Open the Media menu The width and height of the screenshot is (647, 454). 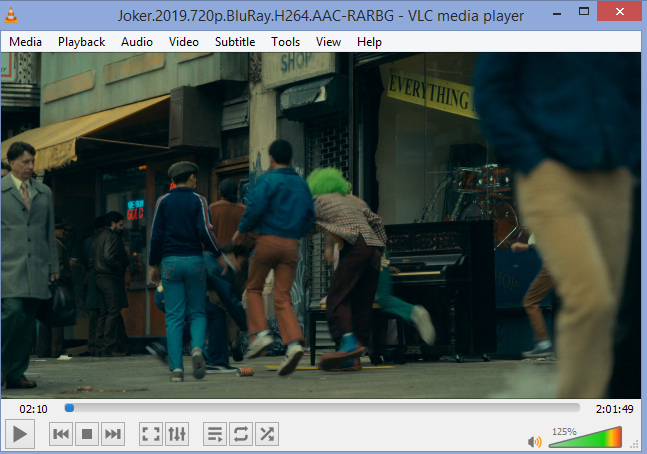point(26,42)
